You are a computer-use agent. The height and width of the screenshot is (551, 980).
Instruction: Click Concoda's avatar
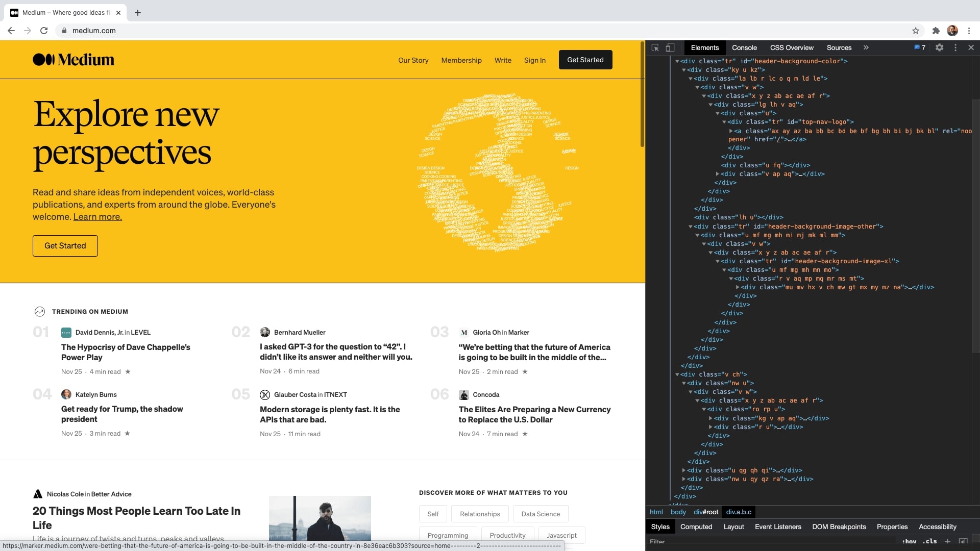[x=464, y=394]
